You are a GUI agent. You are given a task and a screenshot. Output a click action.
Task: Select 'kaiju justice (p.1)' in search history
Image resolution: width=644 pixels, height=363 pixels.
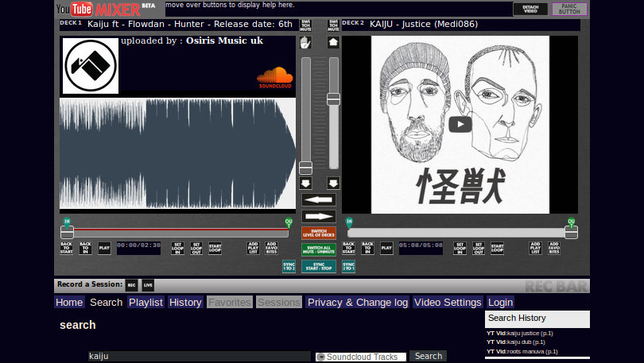point(519,334)
